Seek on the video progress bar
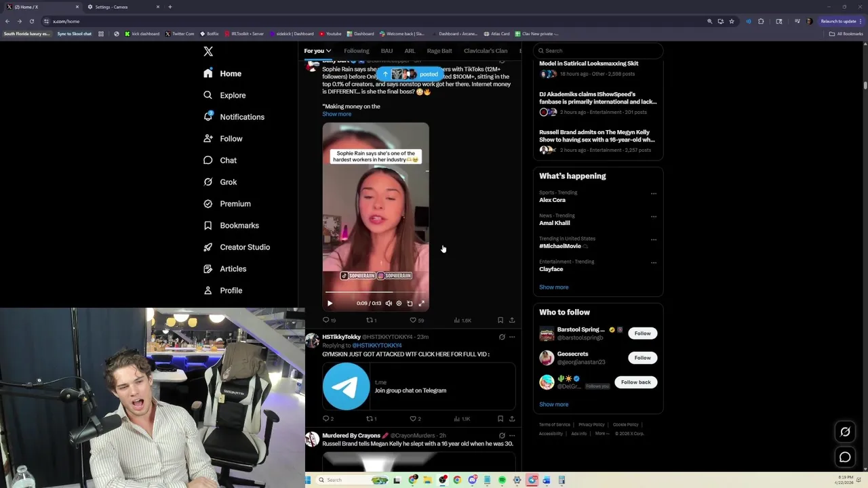 click(x=375, y=292)
